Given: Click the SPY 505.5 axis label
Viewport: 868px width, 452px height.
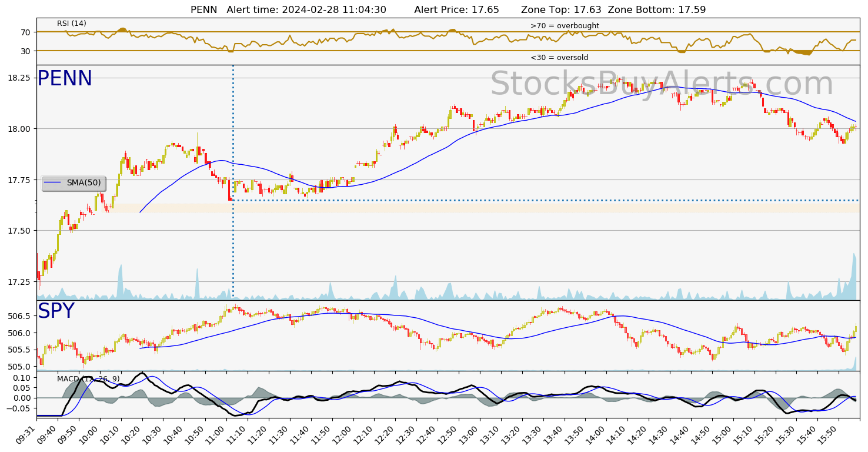Looking at the screenshot, I should click(x=20, y=350).
